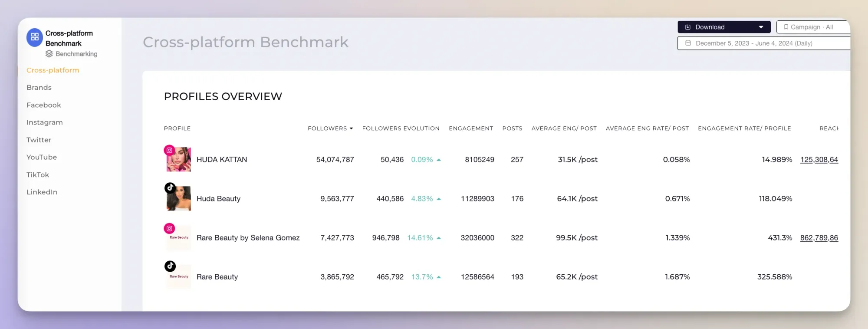Click the TikTok badge on Rare Beauty profile
Image resolution: width=868 pixels, height=329 pixels.
coord(170,266)
